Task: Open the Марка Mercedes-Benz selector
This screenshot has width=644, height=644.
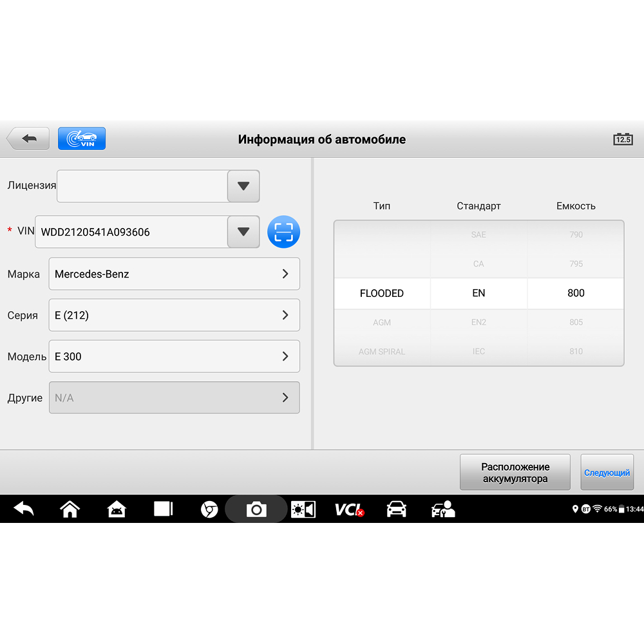Action: pyautogui.click(x=174, y=274)
